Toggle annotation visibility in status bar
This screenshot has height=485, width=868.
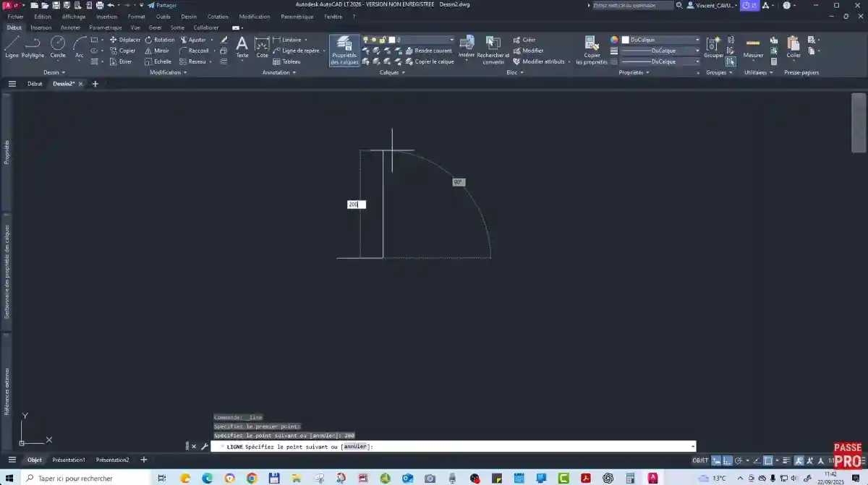[x=799, y=460]
